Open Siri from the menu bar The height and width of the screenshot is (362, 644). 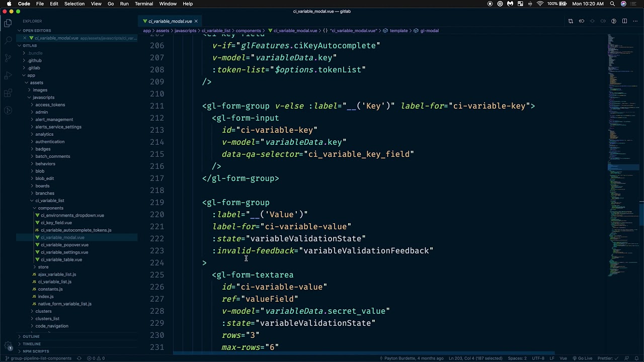click(624, 4)
